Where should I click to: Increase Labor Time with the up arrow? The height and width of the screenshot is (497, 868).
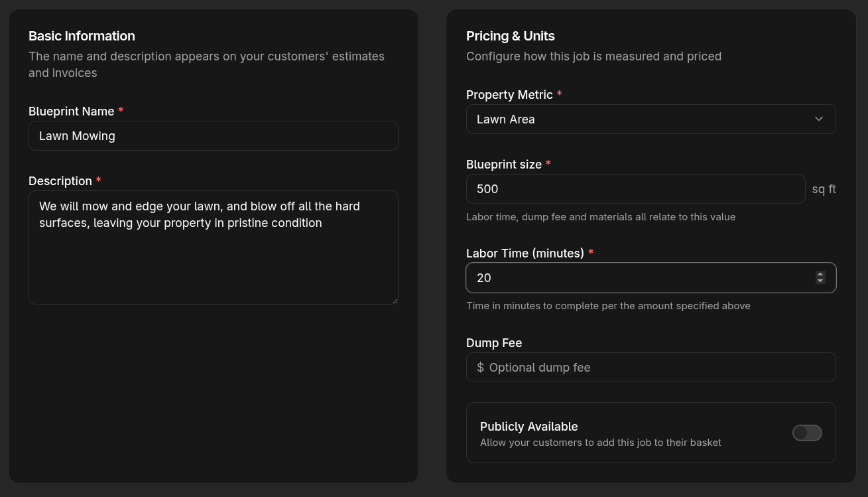820,274
